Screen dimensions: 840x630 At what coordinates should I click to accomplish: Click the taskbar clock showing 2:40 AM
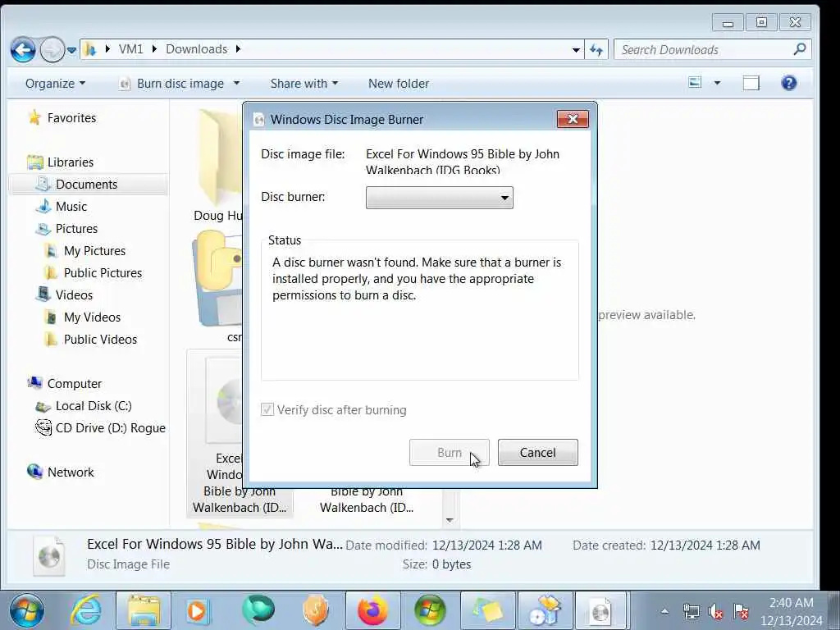792,611
